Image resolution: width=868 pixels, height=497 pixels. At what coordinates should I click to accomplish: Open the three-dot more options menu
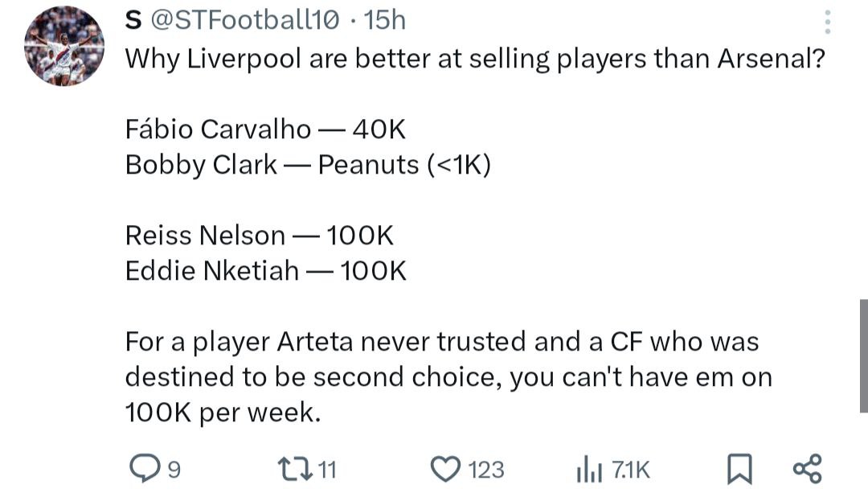click(x=829, y=23)
